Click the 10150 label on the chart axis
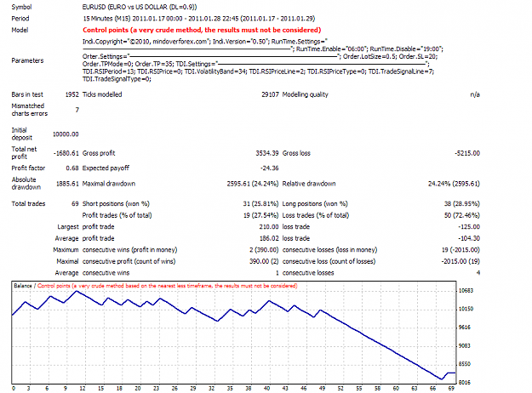The image size is (532, 393). [466, 309]
